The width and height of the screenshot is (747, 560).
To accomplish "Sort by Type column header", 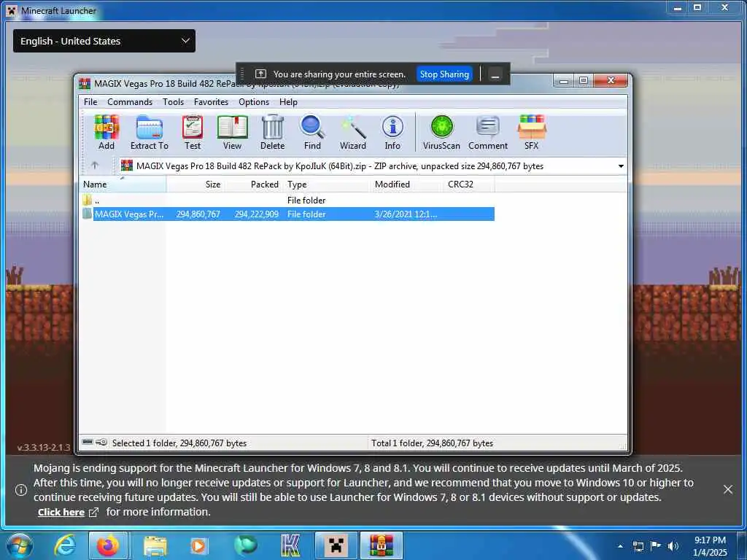I will pyautogui.click(x=327, y=184).
